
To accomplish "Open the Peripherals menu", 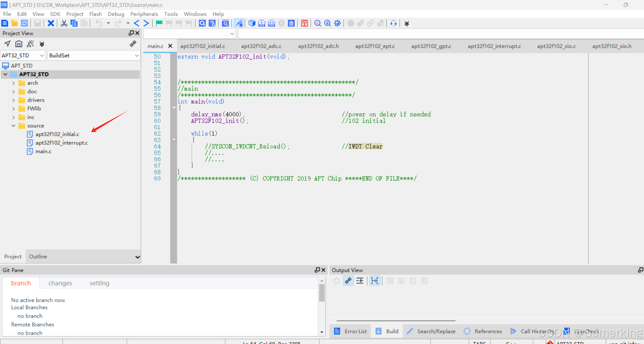I will point(144,14).
